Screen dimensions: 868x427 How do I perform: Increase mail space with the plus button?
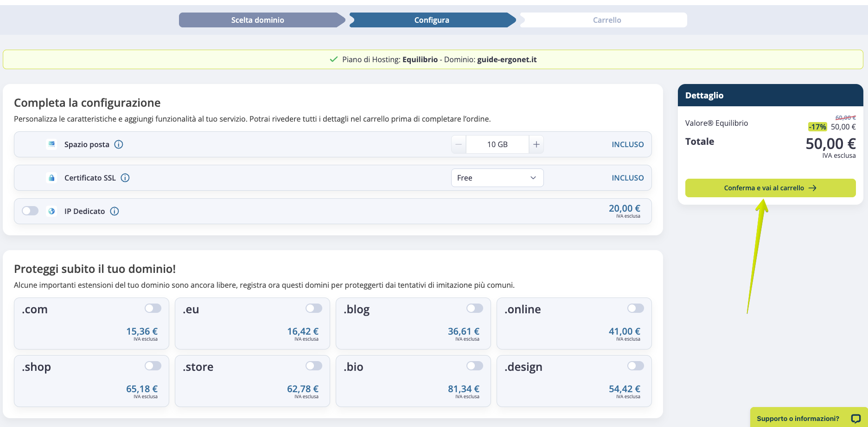coord(536,144)
